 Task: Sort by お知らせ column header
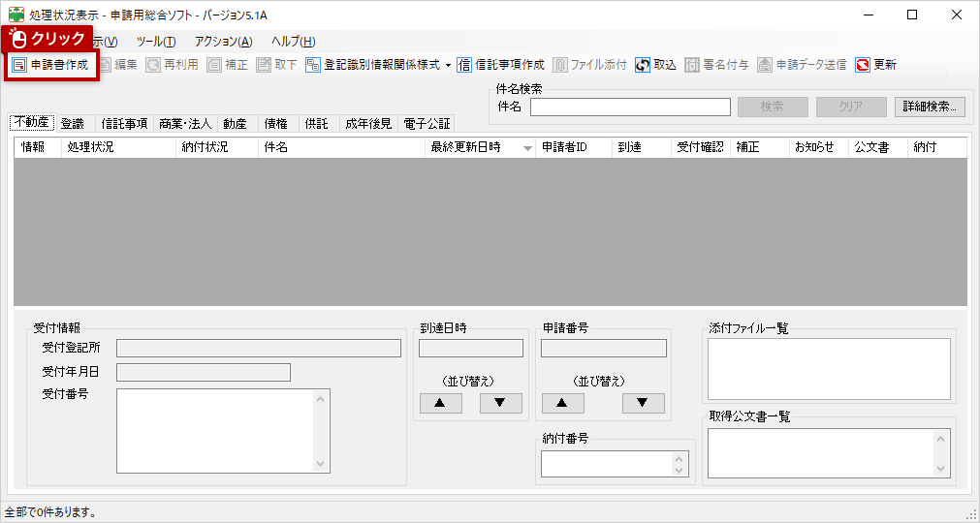coord(819,148)
